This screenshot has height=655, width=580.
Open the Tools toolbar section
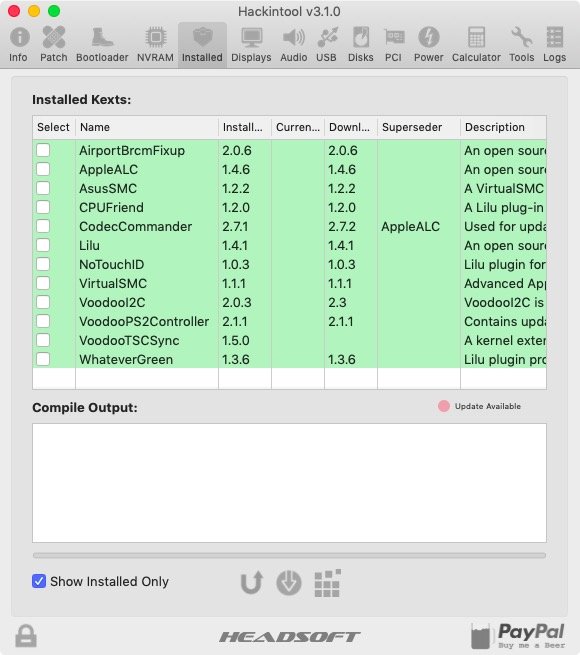(521, 44)
